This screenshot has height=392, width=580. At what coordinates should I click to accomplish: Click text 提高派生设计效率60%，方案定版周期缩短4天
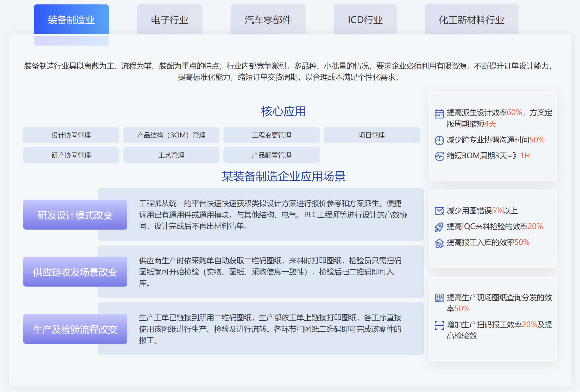(499, 118)
